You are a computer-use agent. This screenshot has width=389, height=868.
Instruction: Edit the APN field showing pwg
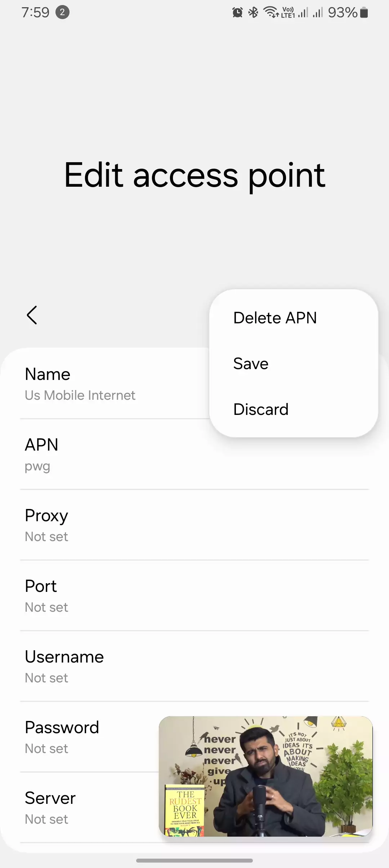194,454
